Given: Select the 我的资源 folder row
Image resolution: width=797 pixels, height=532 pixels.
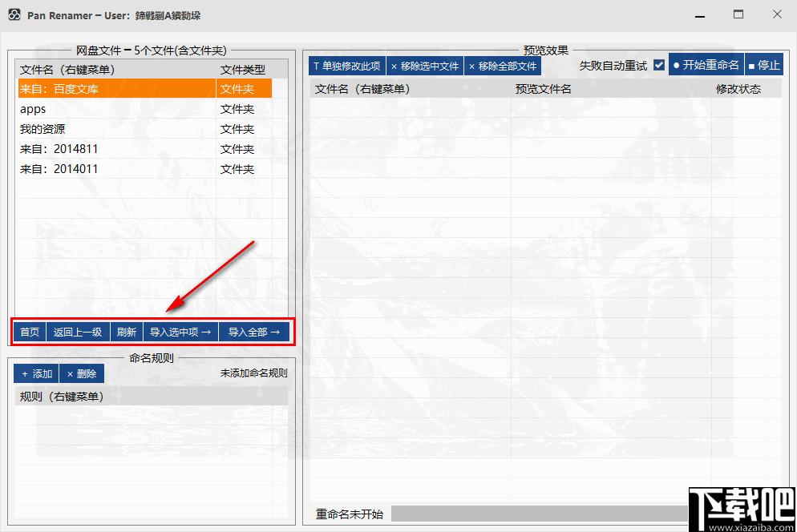Looking at the screenshot, I should pos(145,128).
